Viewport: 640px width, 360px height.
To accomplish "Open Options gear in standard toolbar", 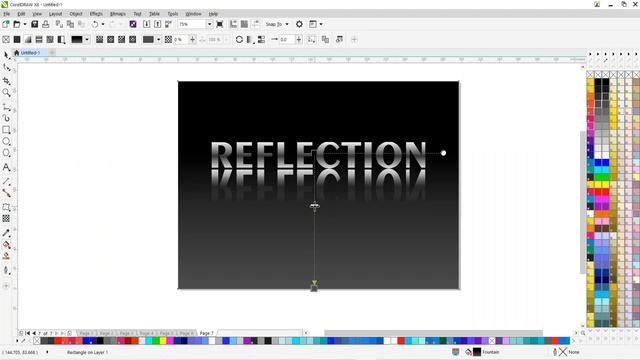I will click(x=299, y=24).
